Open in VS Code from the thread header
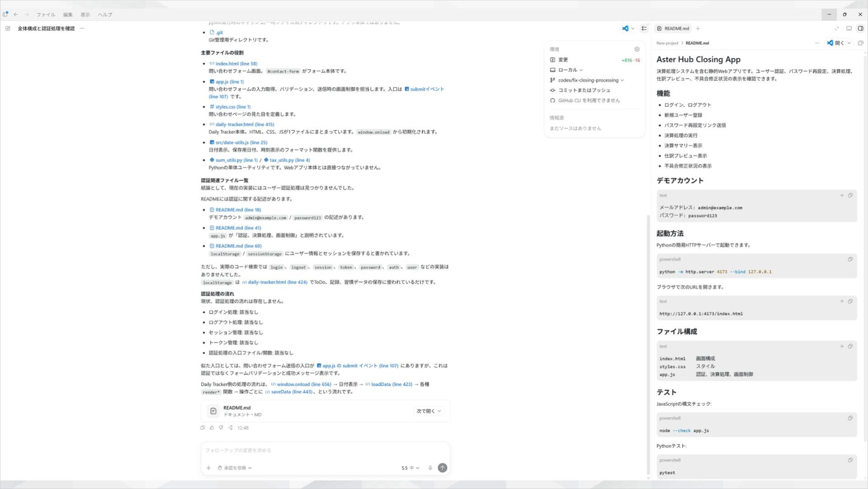868x489 pixels. 625,28
